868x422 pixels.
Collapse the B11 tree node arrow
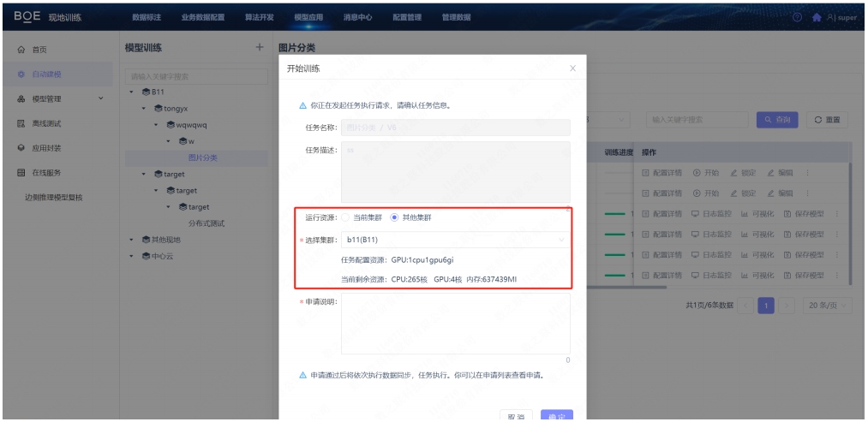coord(132,92)
